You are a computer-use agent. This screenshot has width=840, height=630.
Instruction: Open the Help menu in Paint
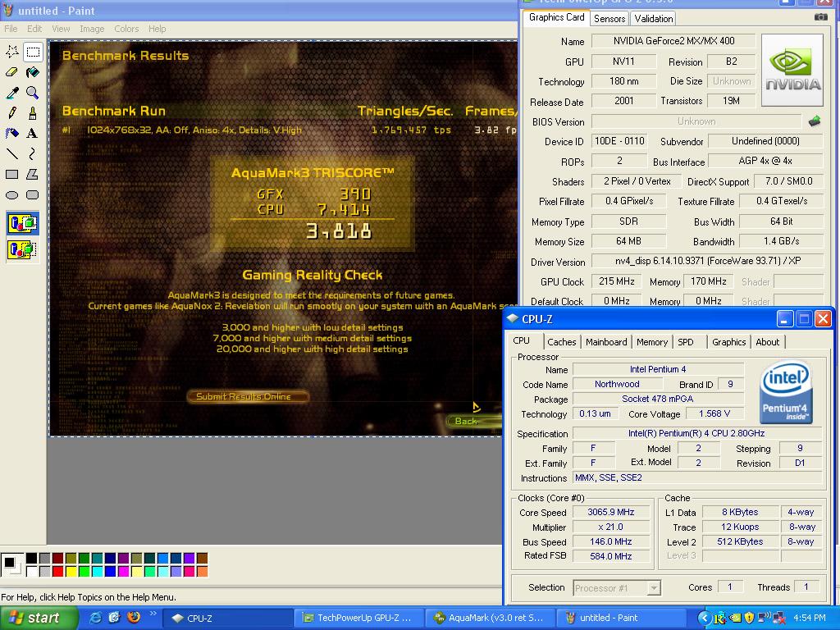point(157,29)
